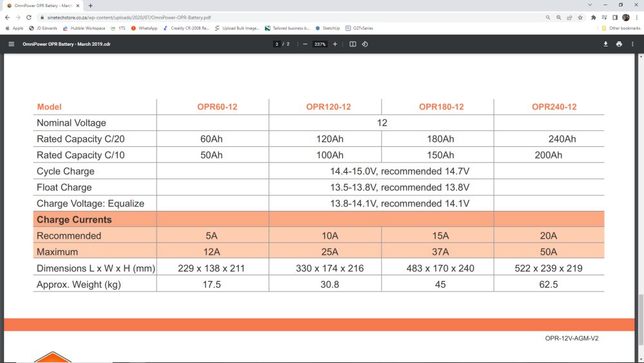Click the PDF page number field

[x=277, y=44]
